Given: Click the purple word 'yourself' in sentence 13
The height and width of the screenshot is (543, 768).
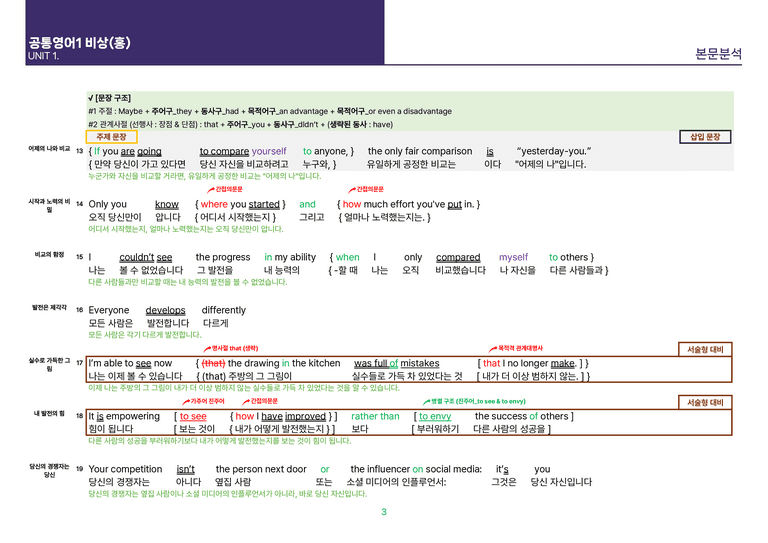Looking at the screenshot, I should tap(269, 151).
